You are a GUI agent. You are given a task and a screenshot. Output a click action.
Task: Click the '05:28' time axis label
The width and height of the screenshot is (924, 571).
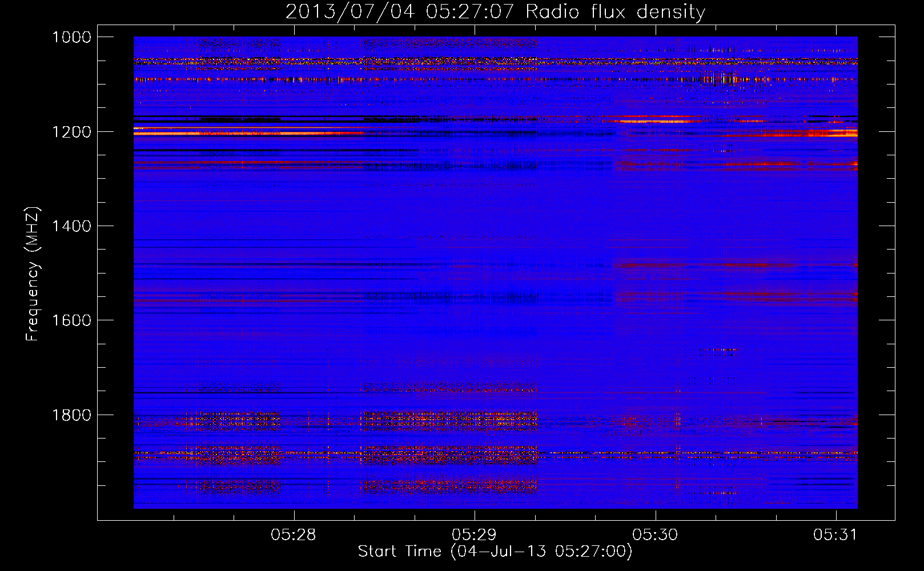point(293,534)
